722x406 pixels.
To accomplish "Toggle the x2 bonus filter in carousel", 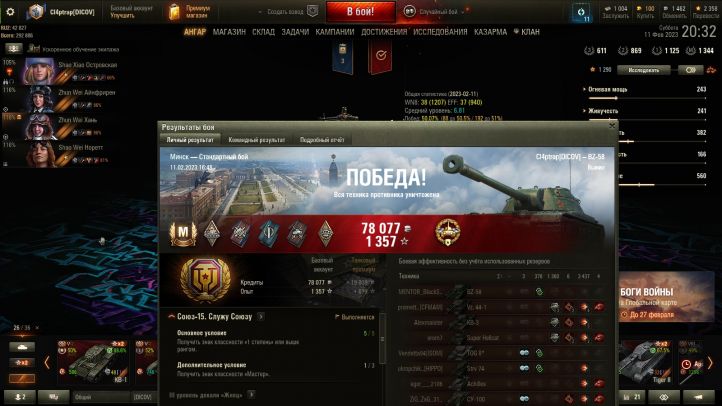I will tap(22, 363).
